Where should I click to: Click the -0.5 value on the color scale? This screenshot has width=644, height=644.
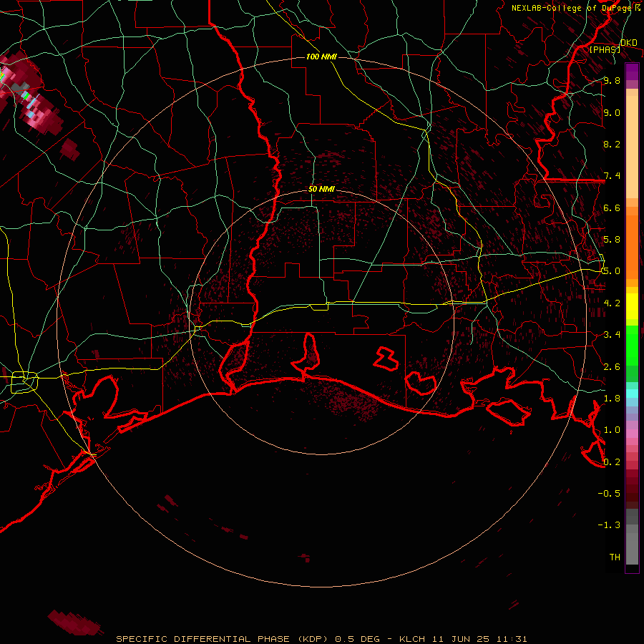point(609,493)
